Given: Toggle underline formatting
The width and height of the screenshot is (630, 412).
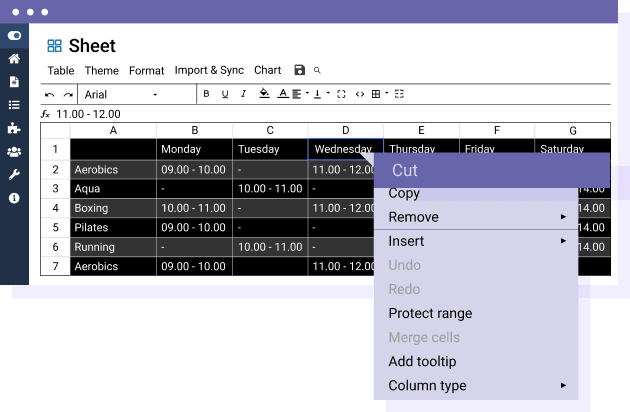Looking at the screenshot, I should pos(225,95).
